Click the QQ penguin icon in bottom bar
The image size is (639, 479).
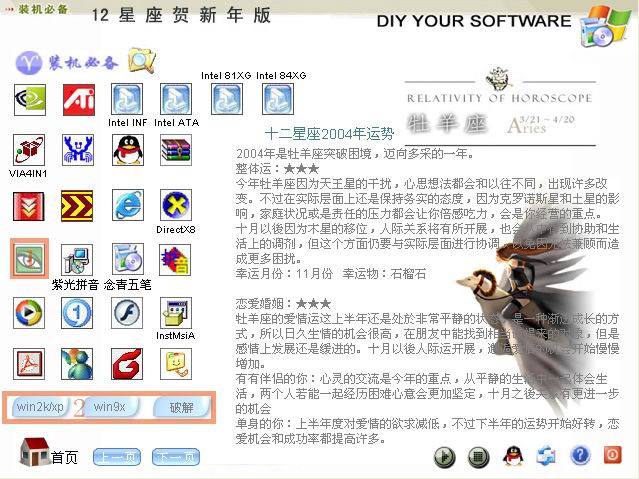[x=513, y=456]
